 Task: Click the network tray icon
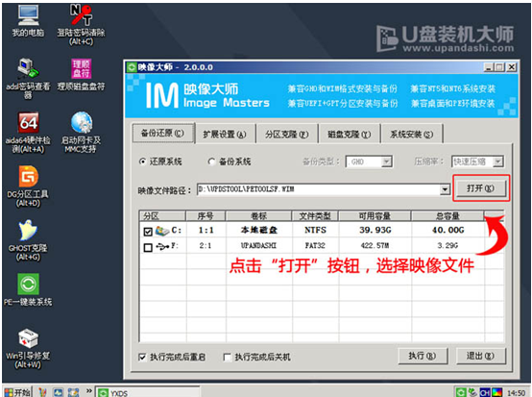[472, 392]
